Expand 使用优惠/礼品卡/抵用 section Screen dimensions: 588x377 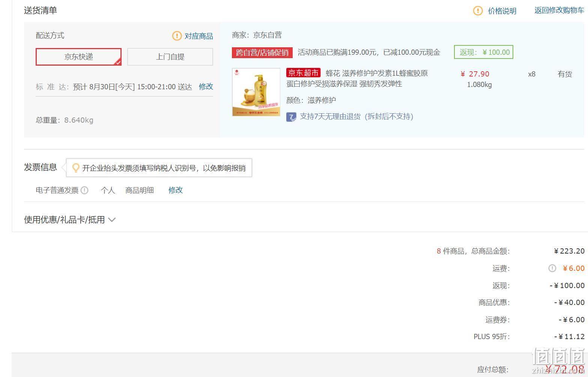point(70,219)
